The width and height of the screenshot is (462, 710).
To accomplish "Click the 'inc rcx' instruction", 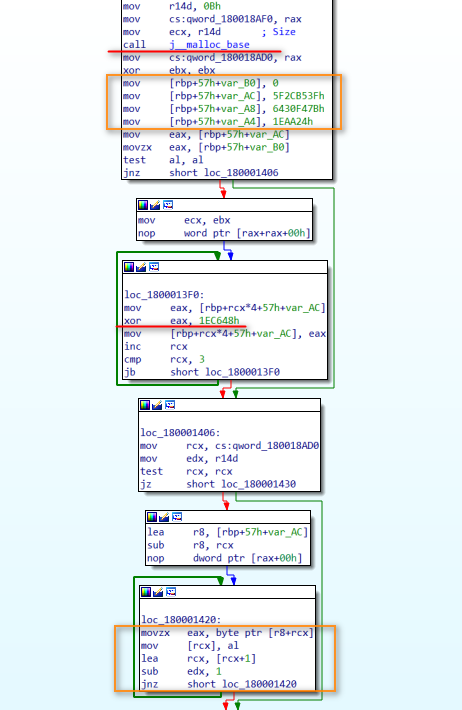I will [x=156, y=346].
